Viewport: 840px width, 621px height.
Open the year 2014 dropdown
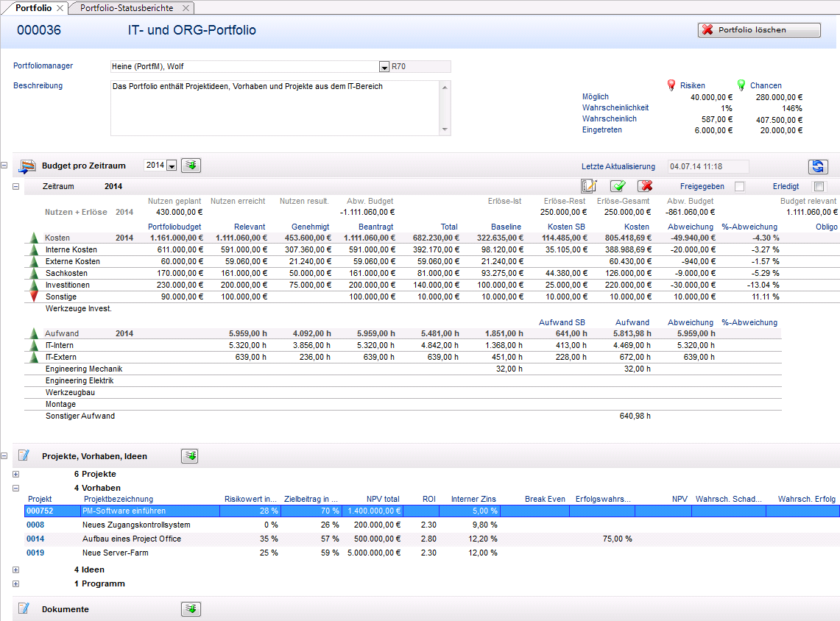(172, 166)
